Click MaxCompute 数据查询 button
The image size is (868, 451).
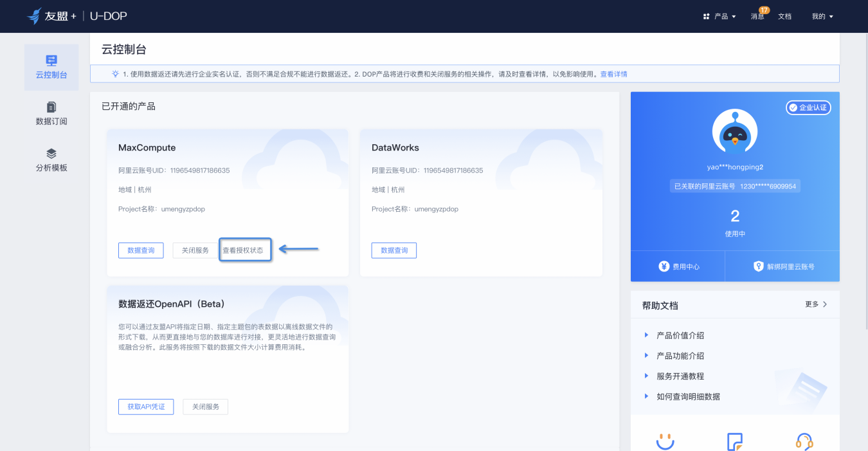(141, 250)
